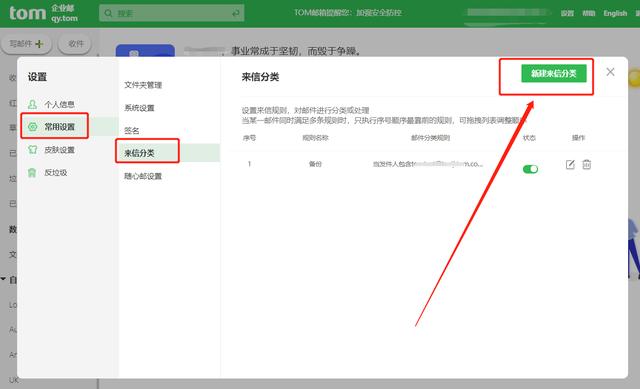Click the search magnifier icon
The height and width of the screenshot is (389, 640).
[108, 13]
